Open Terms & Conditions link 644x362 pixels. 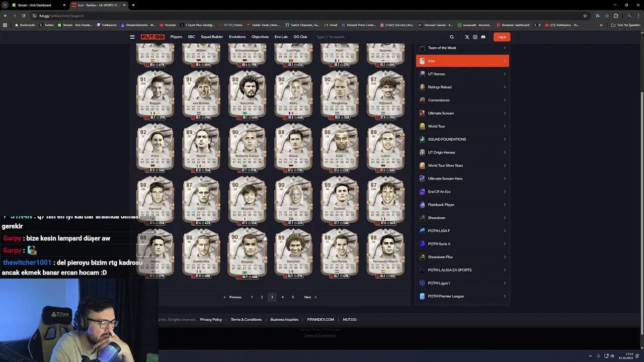246,319
